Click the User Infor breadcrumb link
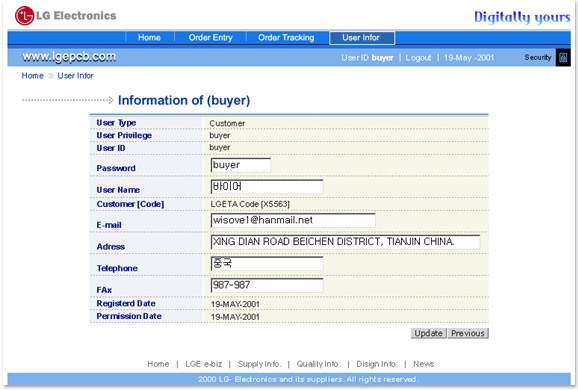The width and height of the screenshot is (578, 390). pos(75,76)
